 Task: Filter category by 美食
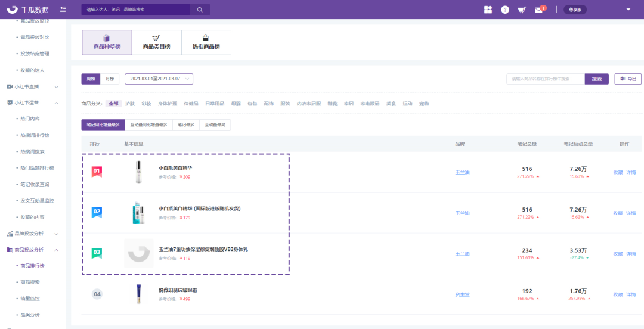pyautogui.click(x=391, y=104)
